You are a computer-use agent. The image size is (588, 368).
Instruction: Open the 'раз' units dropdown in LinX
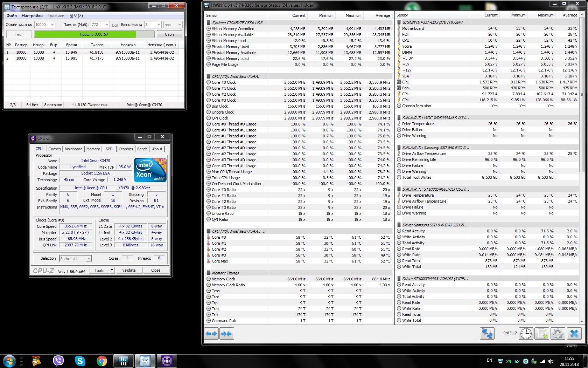(180, 25)
